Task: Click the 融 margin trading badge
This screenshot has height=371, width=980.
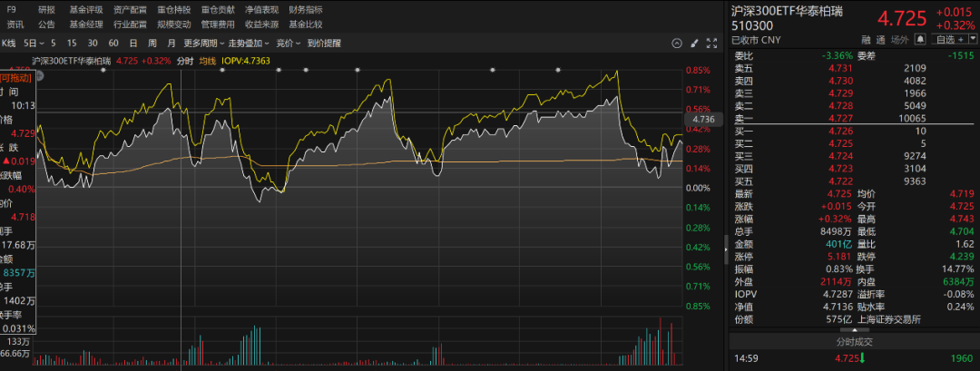Action: pyautogui.click(x=866, y=39)
